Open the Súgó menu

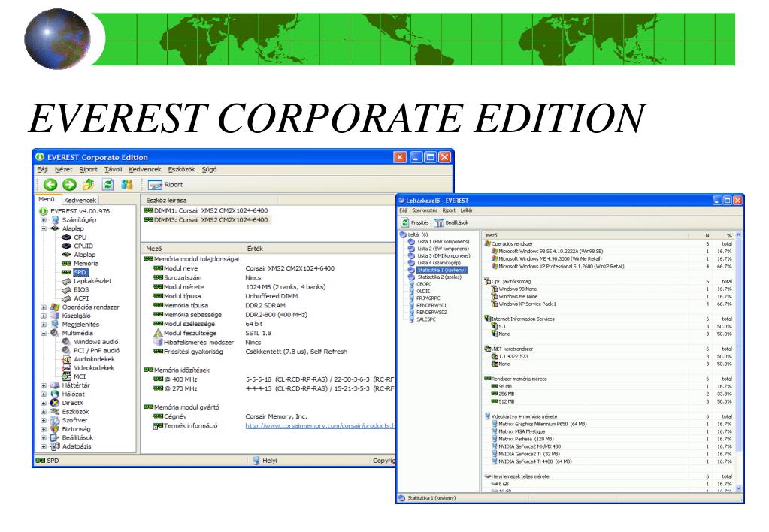click(x=210, y=169)
